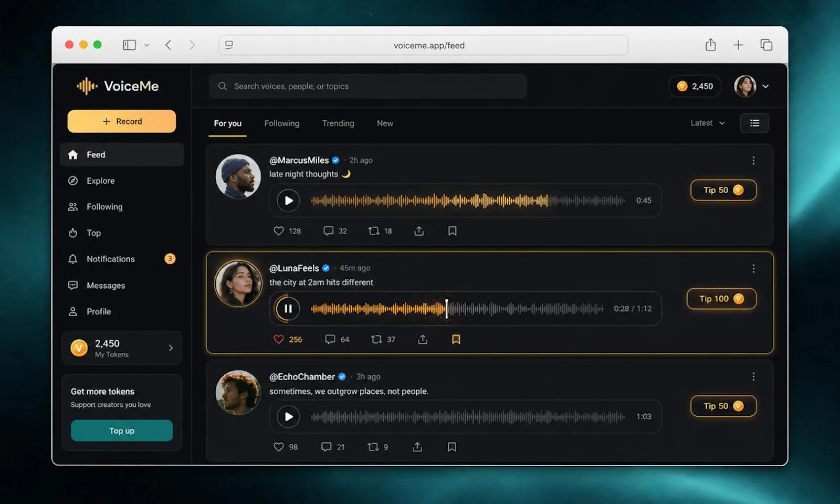The height and width of the screenshot is (504, 840).
Task: Switch to the New tab
Action: (x=385, y=123)
